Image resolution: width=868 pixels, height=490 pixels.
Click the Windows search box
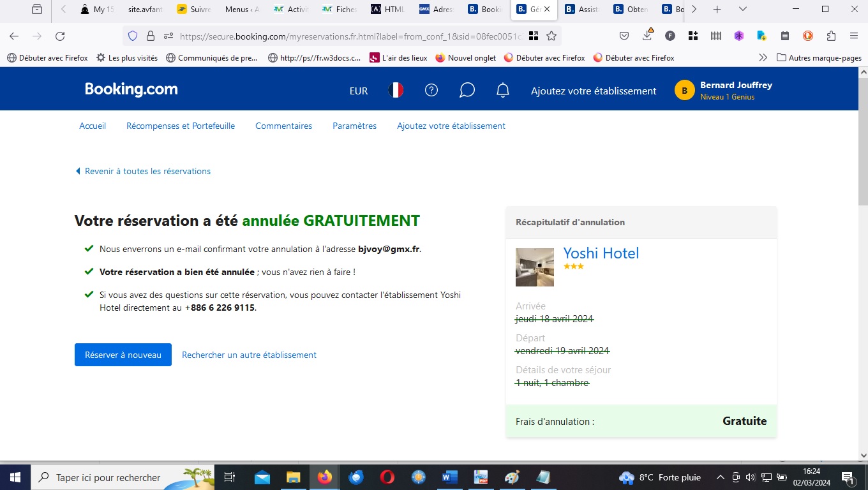(108, 477)
